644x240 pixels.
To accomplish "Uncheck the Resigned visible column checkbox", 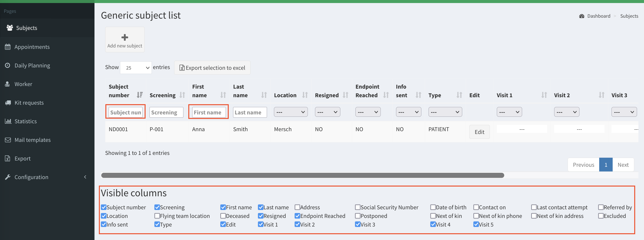I will (260, 216).
